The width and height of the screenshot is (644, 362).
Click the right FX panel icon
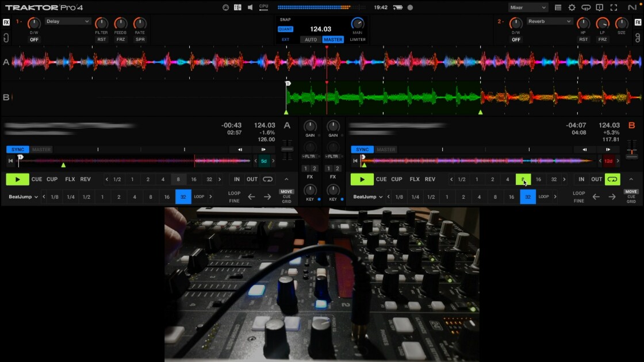pos(638,22)
